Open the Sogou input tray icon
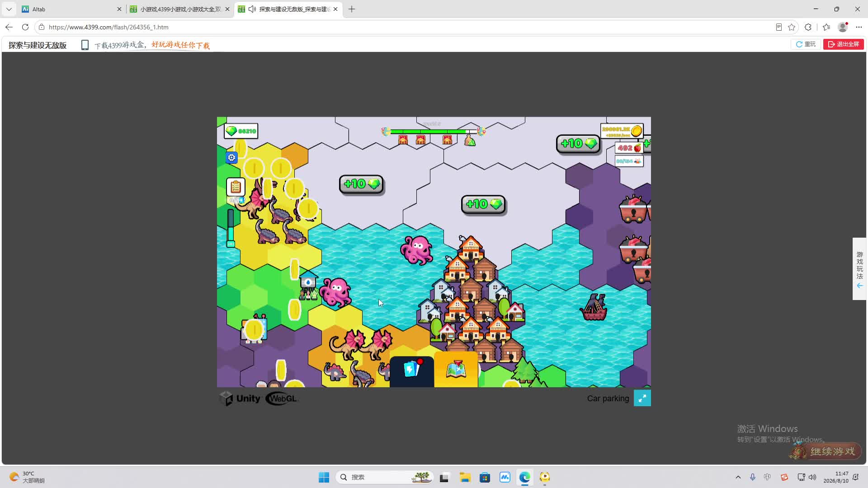This screenshot has width=868, height=488. [784, 477]
